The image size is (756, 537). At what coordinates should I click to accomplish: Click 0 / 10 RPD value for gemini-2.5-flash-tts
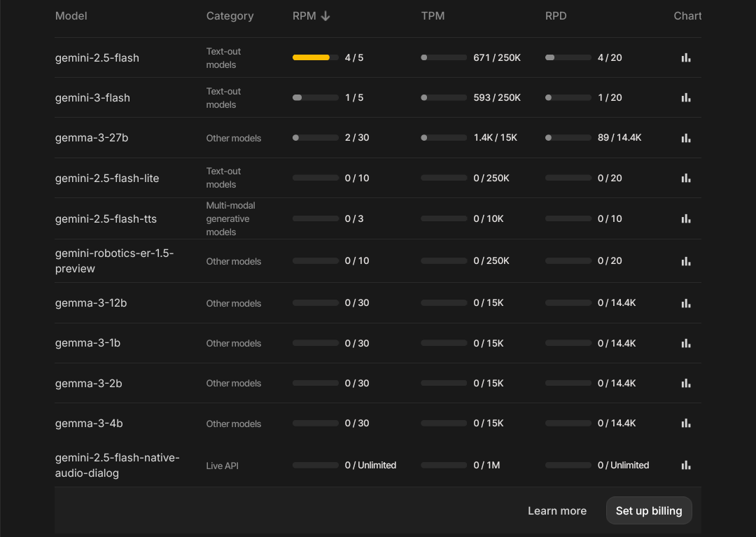click(610, 219)
